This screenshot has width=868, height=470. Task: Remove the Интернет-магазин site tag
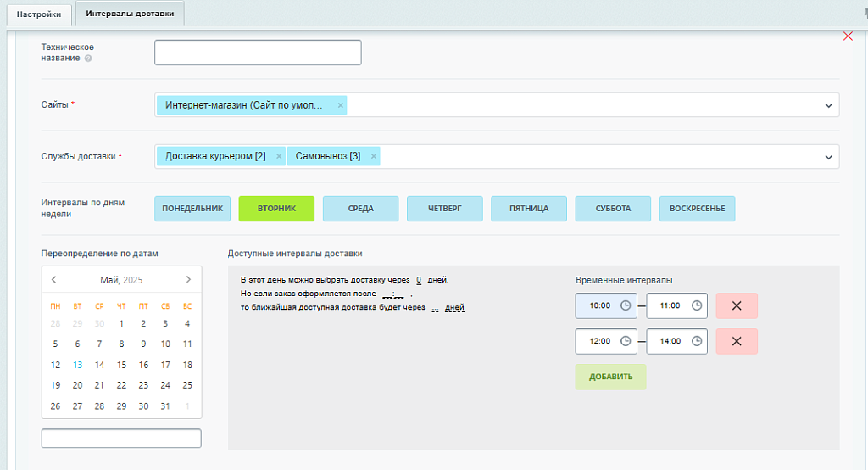point(341,105)
